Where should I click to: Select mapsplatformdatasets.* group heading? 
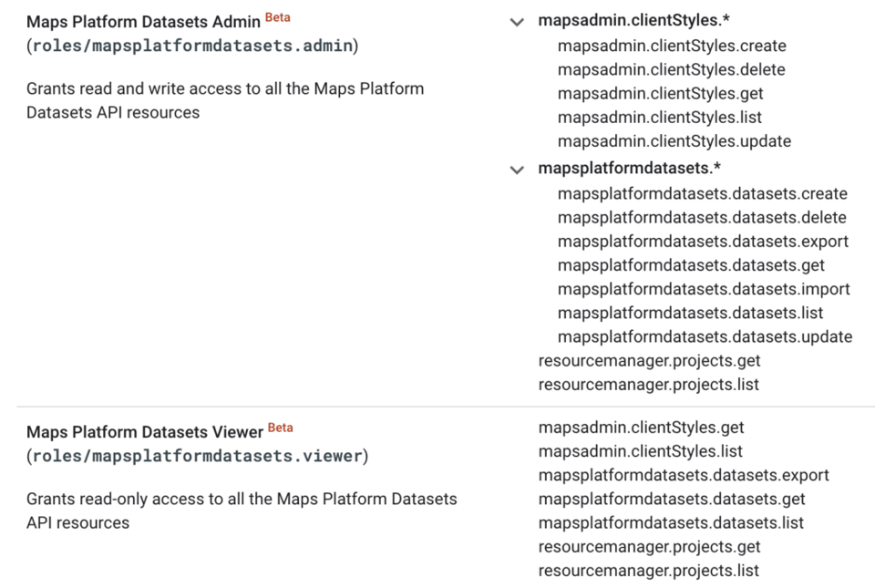[630, 168]
